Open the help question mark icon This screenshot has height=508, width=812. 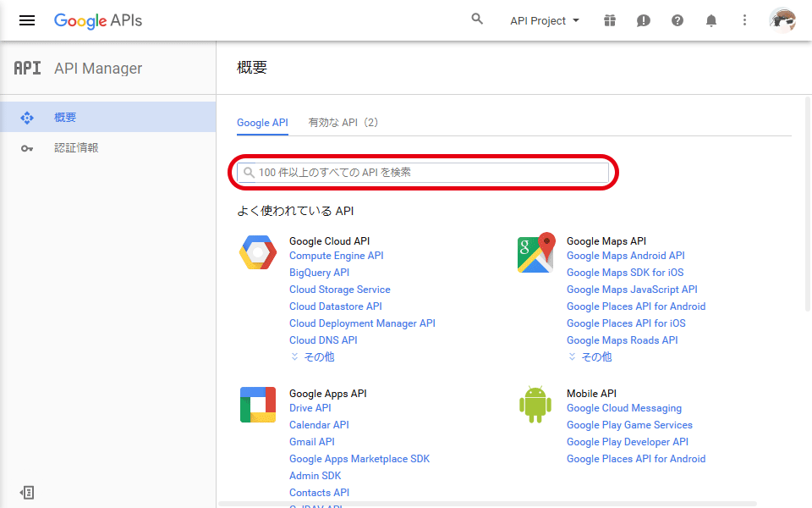coord(678,20)
